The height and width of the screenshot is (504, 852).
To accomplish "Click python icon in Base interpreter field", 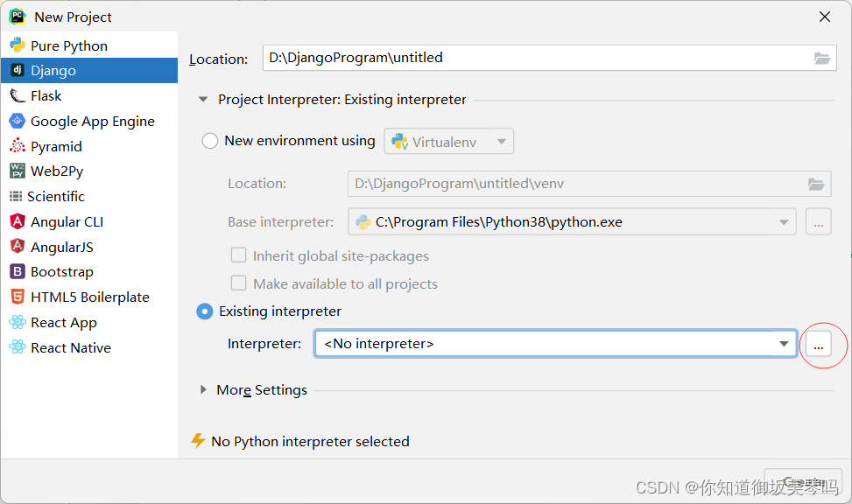I will 363,222.
